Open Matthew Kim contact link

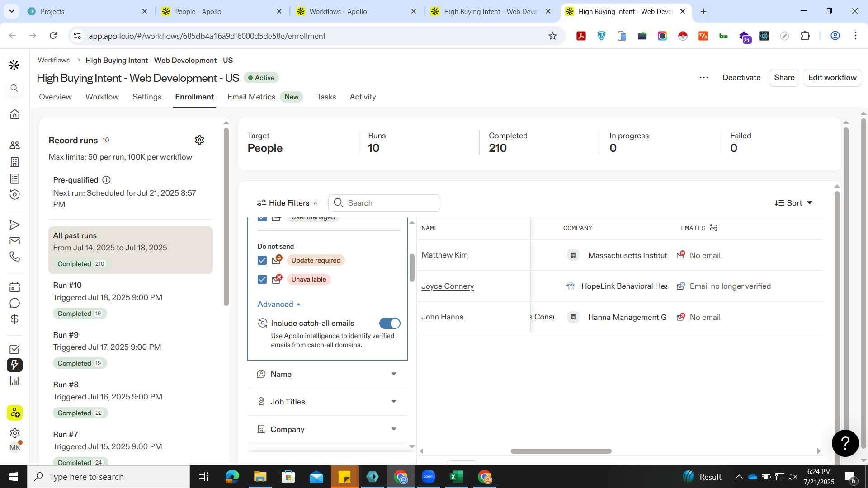click(x=444, y=255)
